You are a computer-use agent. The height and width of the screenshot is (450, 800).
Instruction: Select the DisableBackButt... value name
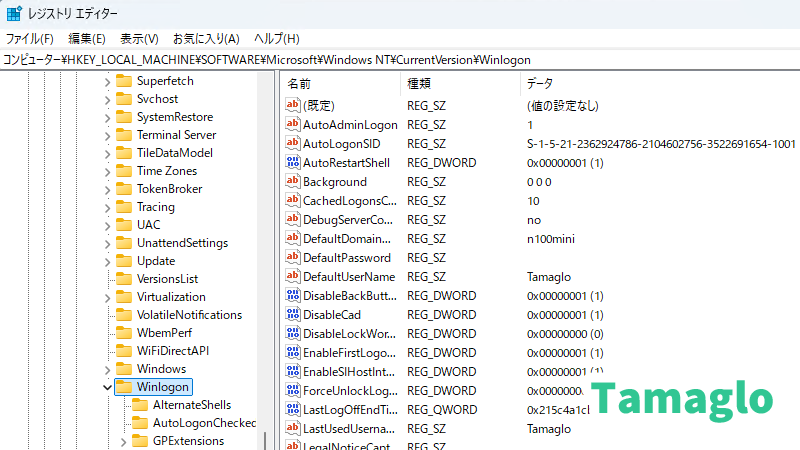(349, 296)
